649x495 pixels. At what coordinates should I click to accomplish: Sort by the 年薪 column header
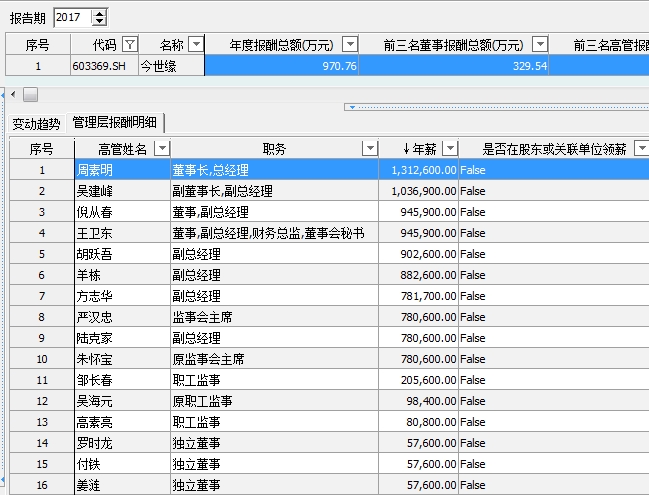tap(419, 149)
